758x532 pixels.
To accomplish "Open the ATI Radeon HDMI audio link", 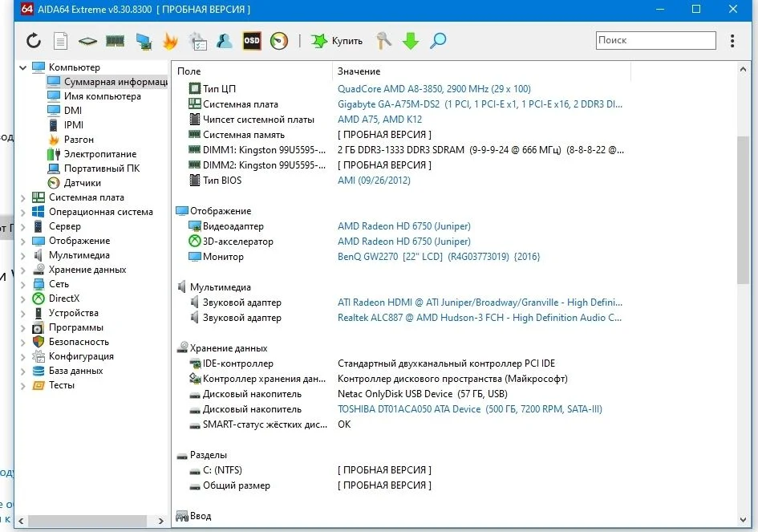I will click(480, 303).
